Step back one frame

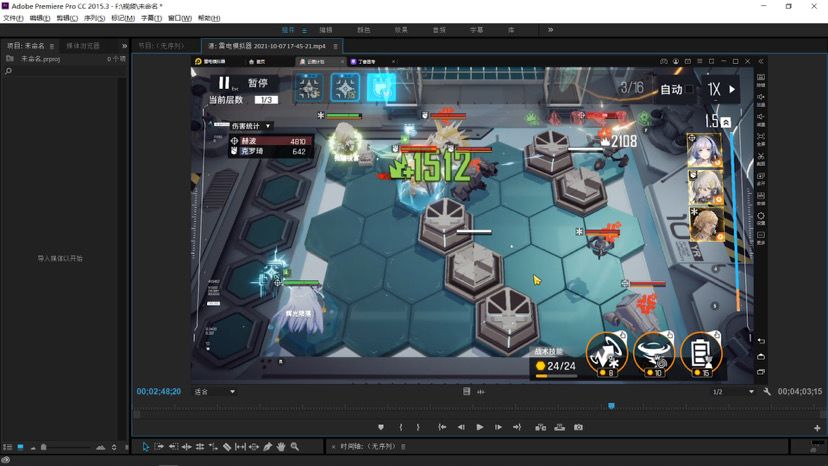[x=461, y=427]
